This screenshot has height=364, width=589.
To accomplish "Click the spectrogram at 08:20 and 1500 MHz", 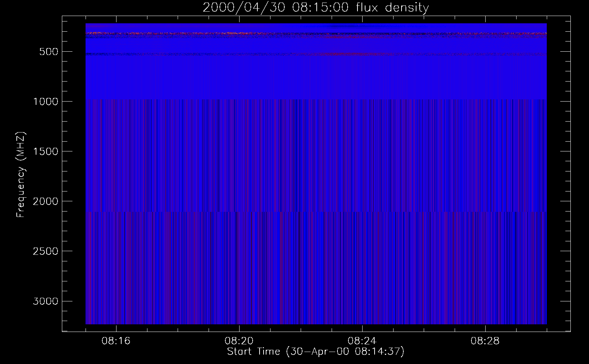I will coord(239,151).
